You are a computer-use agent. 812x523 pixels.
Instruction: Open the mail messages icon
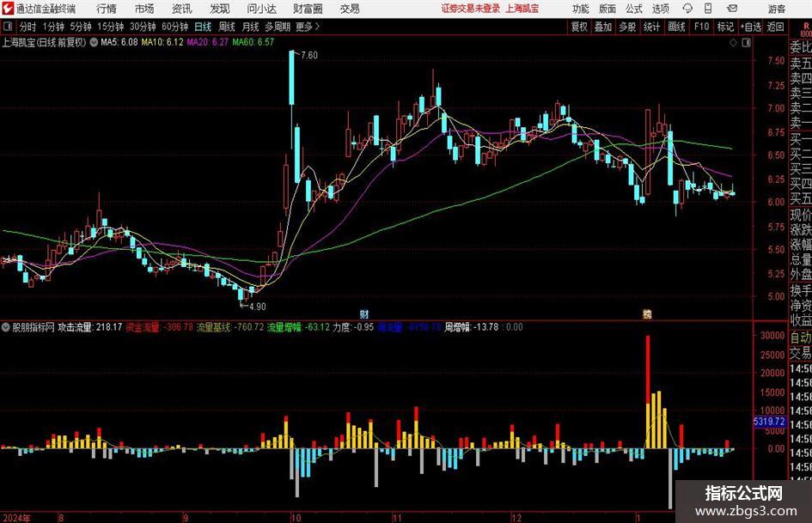[732, 9]
